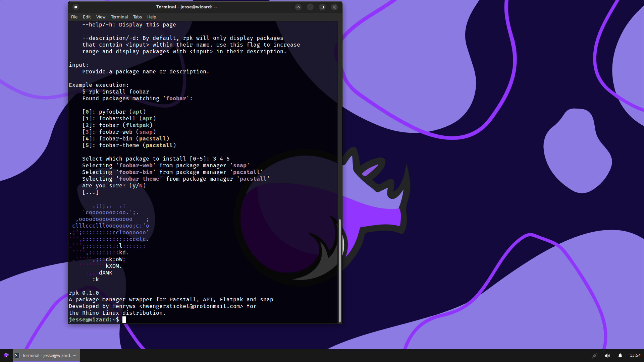Click the '--help/-h: Display this page' line
644x362 pixels.
pyautogui.click(x=129, y=25)
